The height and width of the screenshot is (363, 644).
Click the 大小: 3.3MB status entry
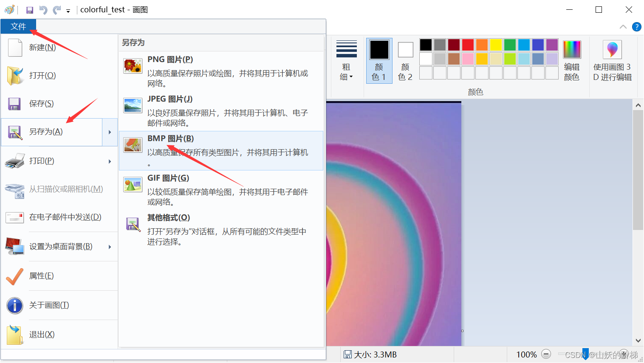tap(370, 354)
